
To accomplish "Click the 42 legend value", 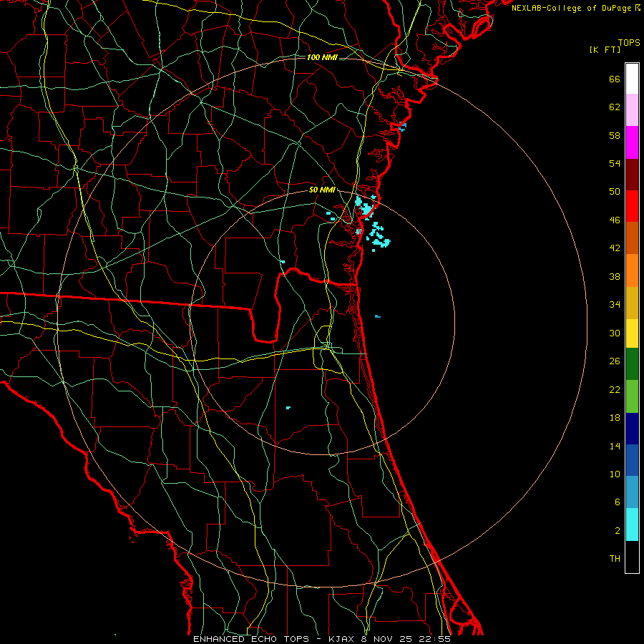I will coord(615,248).
